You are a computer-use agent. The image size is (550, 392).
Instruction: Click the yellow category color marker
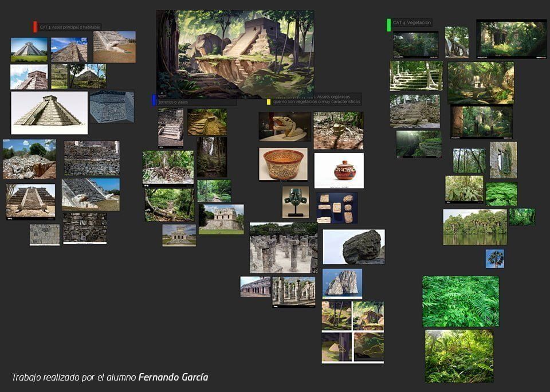pos(269,102)
